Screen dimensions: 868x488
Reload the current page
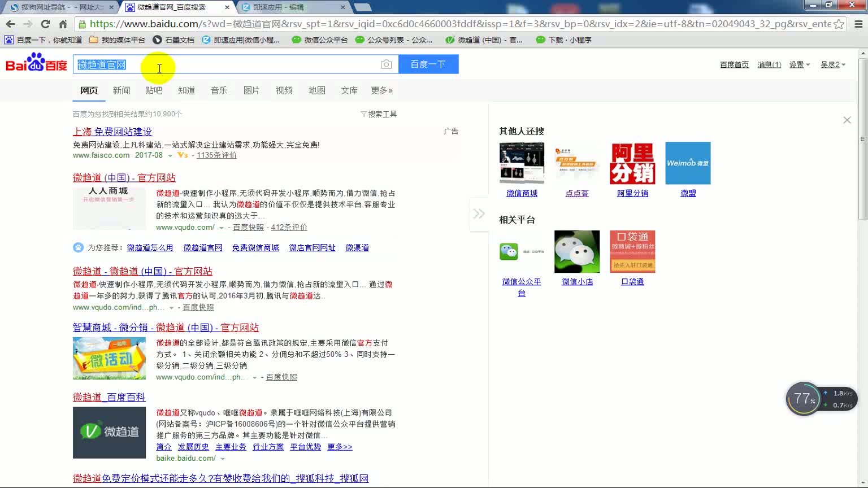(46, 24)
